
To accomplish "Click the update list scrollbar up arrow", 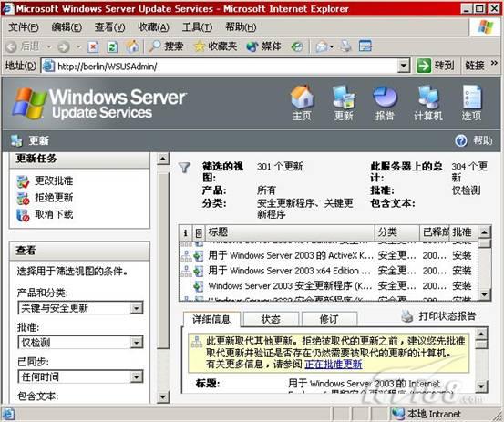I will coord(485,232).
